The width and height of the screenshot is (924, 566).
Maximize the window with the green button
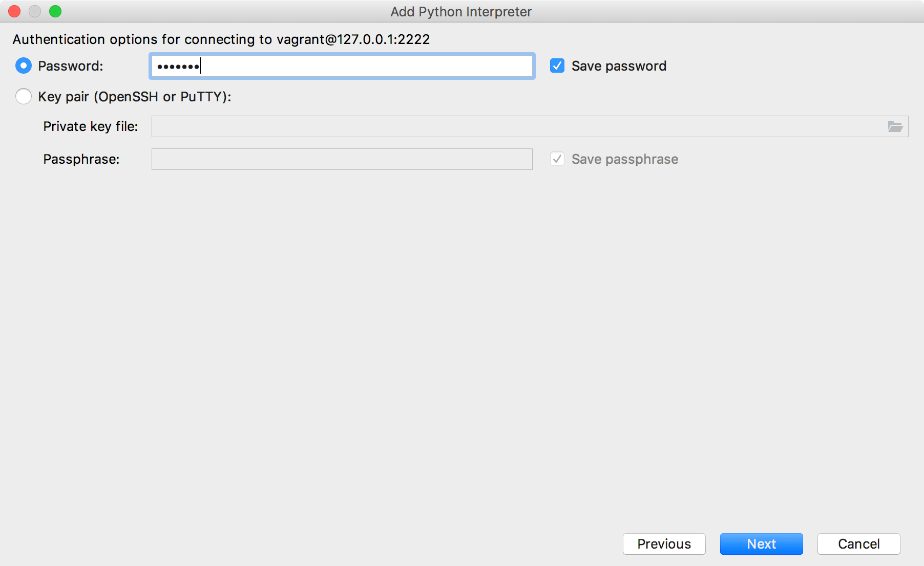click(x=55, y=11)
